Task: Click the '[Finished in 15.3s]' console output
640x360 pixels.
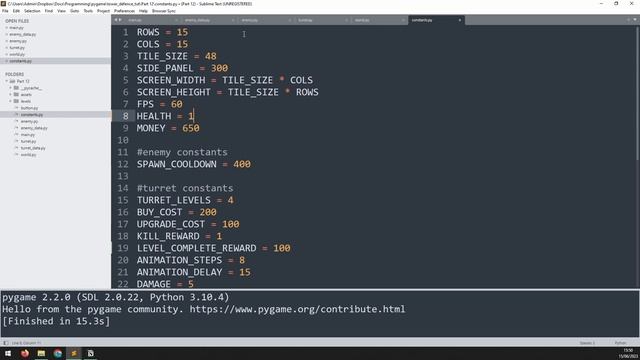Action: 56,322
